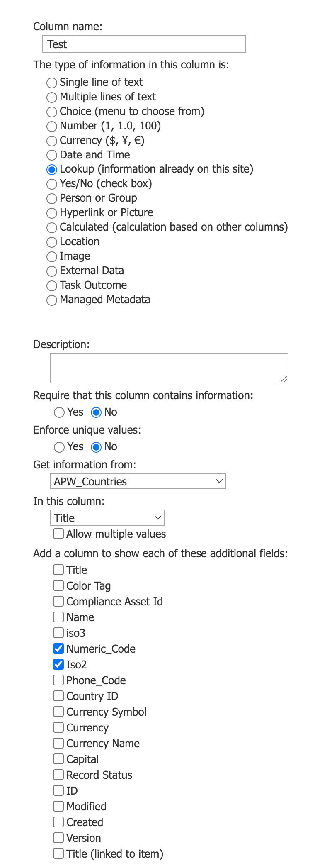315x868 pixels.
Task: Select the Currency column type
Action: coord(51,141)
